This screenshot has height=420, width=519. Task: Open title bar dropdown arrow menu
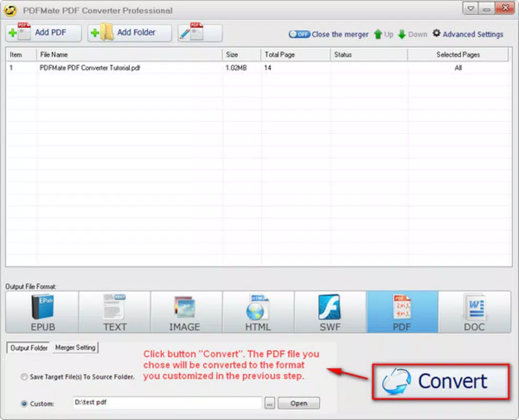(470, 8)
